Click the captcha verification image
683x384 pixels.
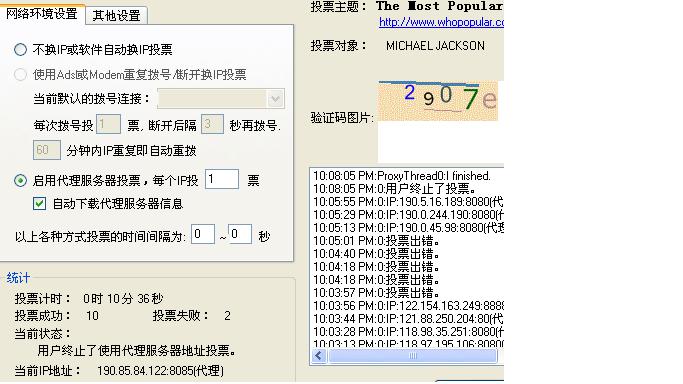coord(438,101)
